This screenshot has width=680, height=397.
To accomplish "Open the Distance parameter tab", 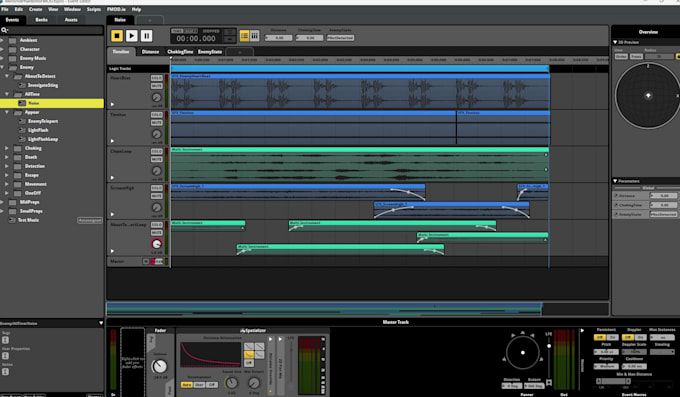I will 150,52.
